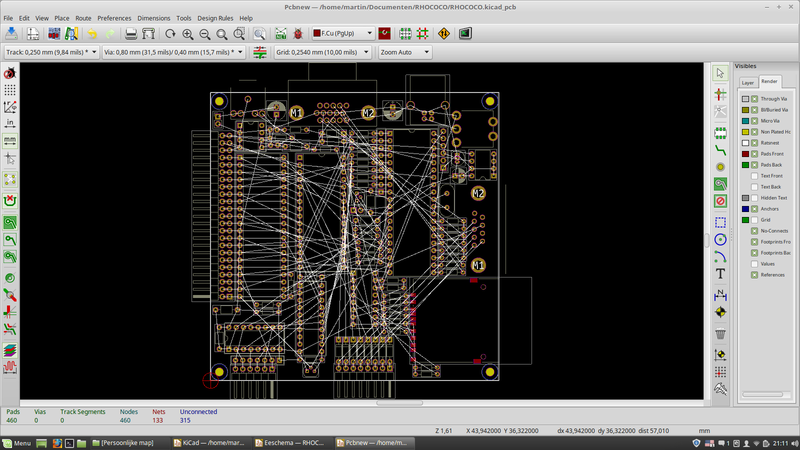Toggle Pads Front visibility checkbox
Image resolution: width=800 pixels, height=450 pixels.
coord(754,154)
